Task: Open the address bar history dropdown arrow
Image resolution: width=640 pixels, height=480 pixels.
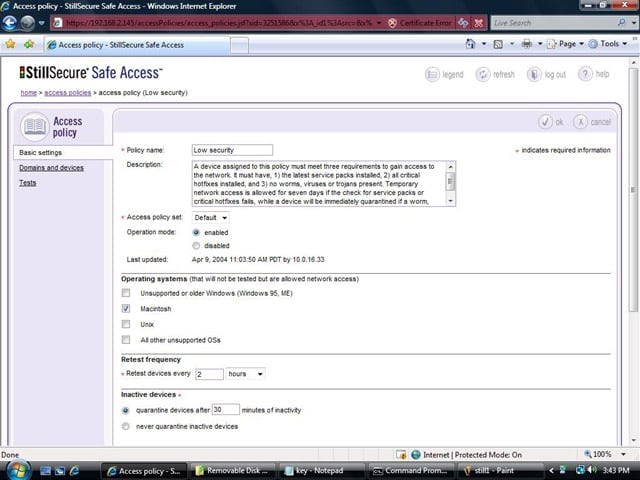Action: coord(379,23)
